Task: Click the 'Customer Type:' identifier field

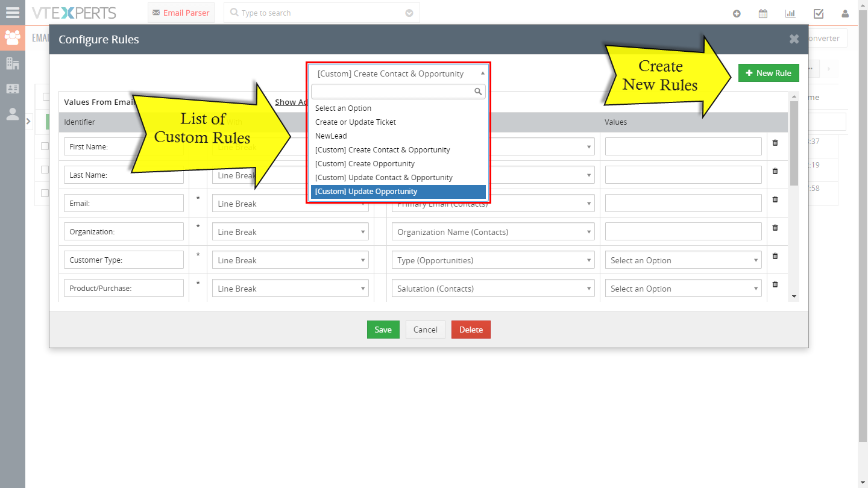Action: click(x=124, y=260)
